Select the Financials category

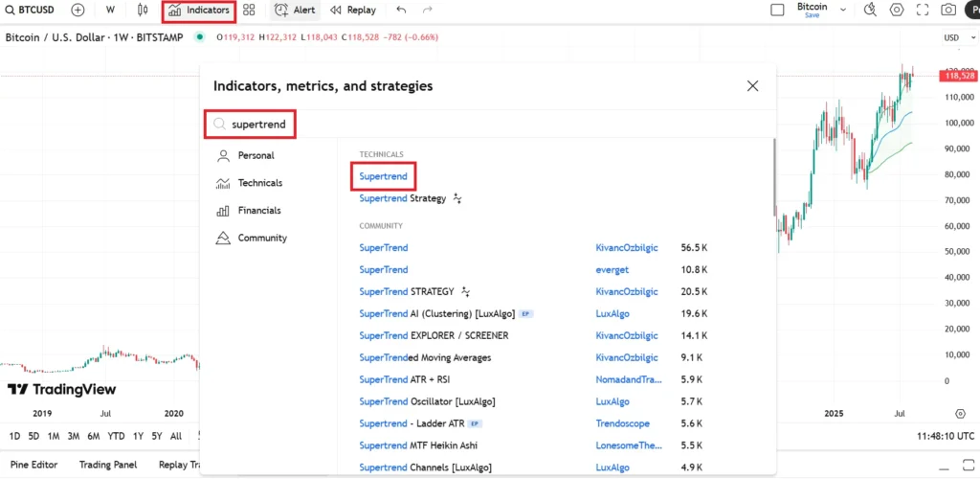pyautogui.click(x=248, y=211)
